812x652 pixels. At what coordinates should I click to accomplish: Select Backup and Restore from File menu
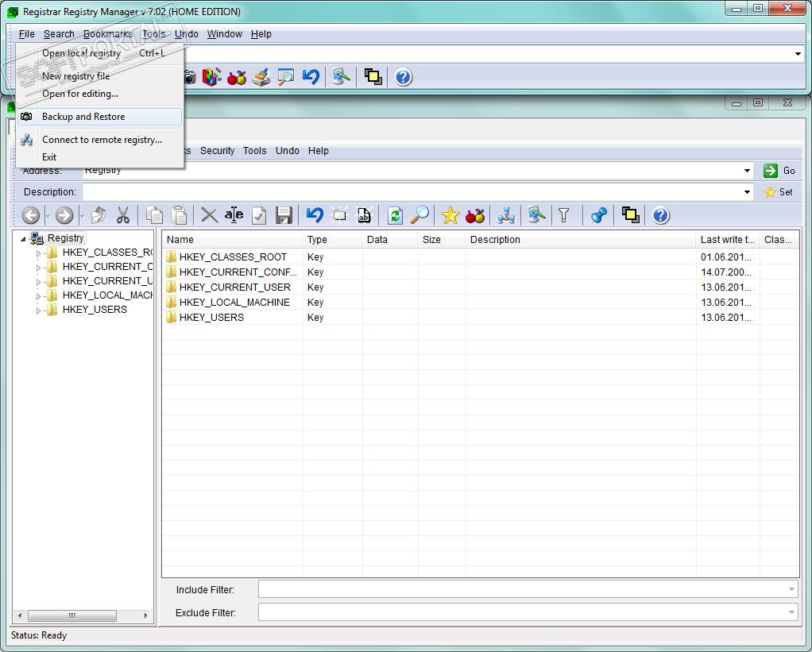(99, 117)
